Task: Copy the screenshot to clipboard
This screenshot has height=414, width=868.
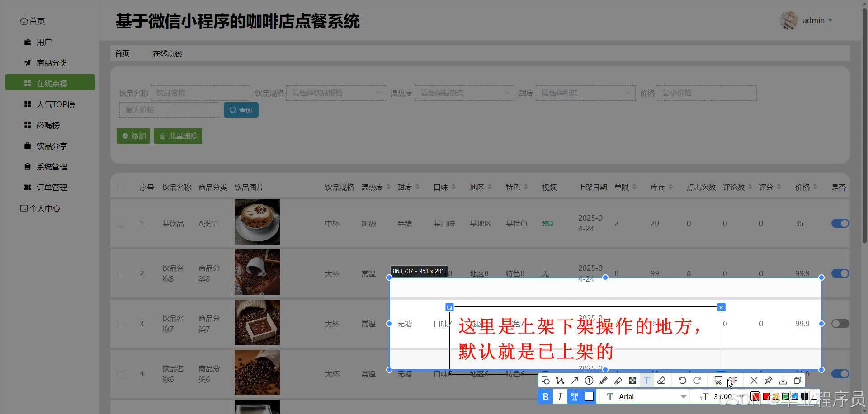Action: (x=797, y=381)
